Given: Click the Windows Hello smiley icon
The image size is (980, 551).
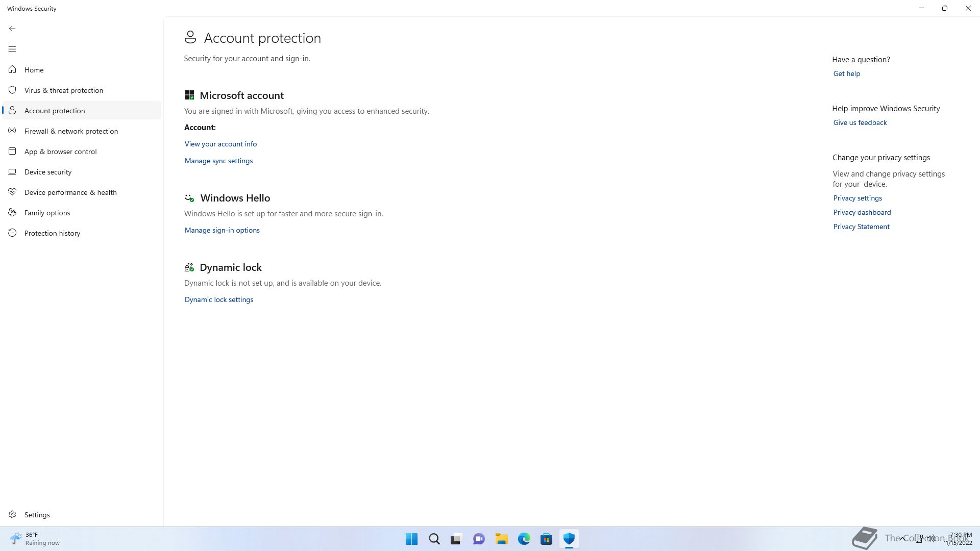Looking at the screenshot, I should (x=189, y=197).
